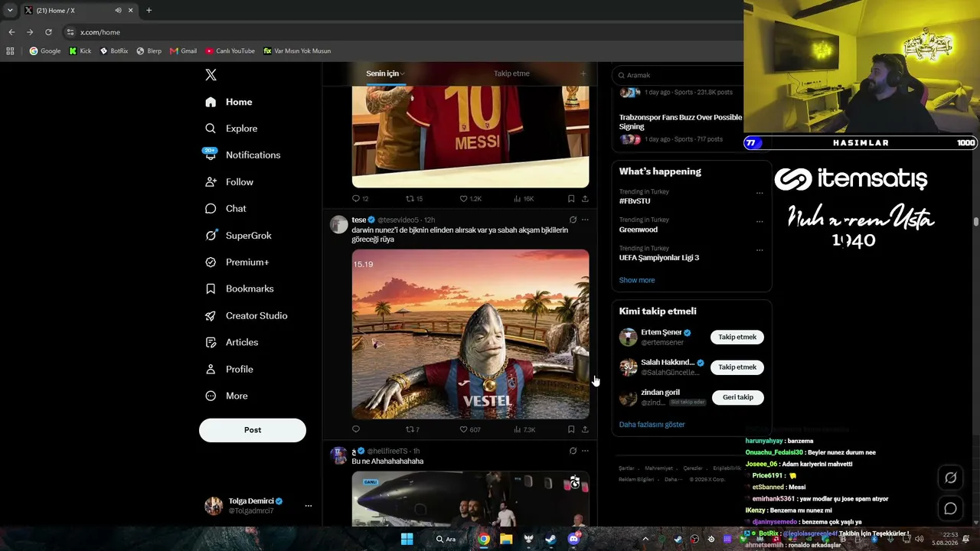
Task: Show hidden system tray icons
Action: (x=645, y=540)
